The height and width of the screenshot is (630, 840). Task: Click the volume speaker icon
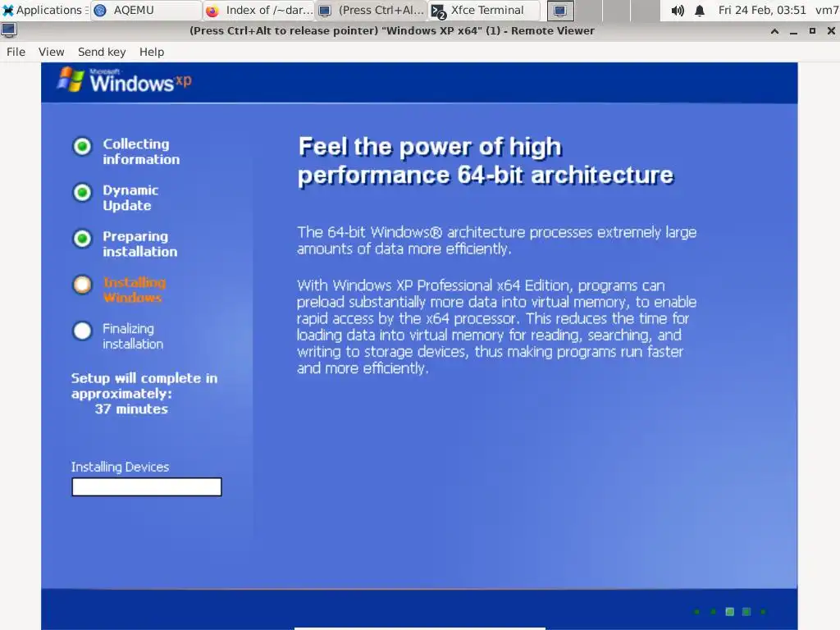click(x=677, y=10)
